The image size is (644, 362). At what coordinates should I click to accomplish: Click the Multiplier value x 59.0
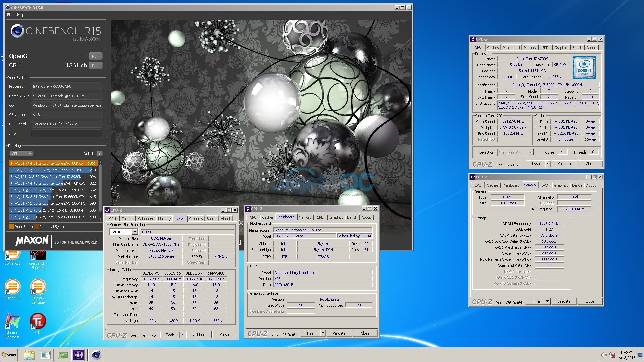click(513, 127)
